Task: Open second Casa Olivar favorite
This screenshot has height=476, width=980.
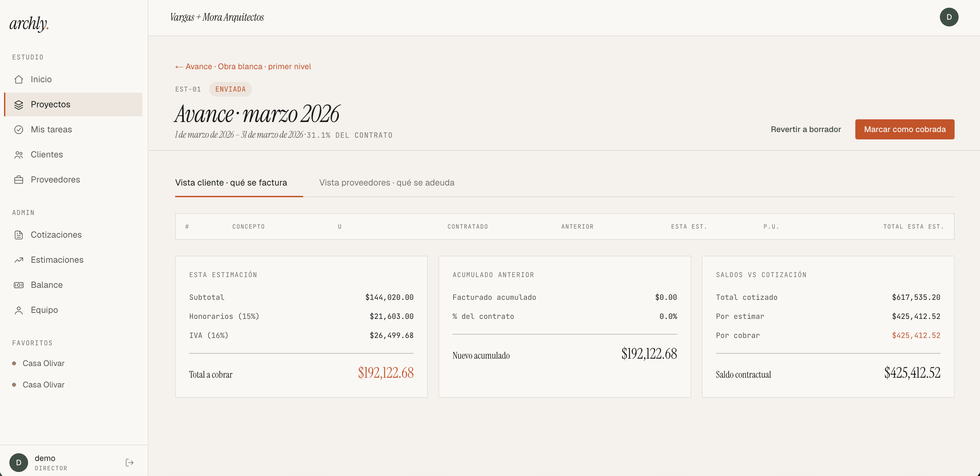Action: [x=43, y=385]
